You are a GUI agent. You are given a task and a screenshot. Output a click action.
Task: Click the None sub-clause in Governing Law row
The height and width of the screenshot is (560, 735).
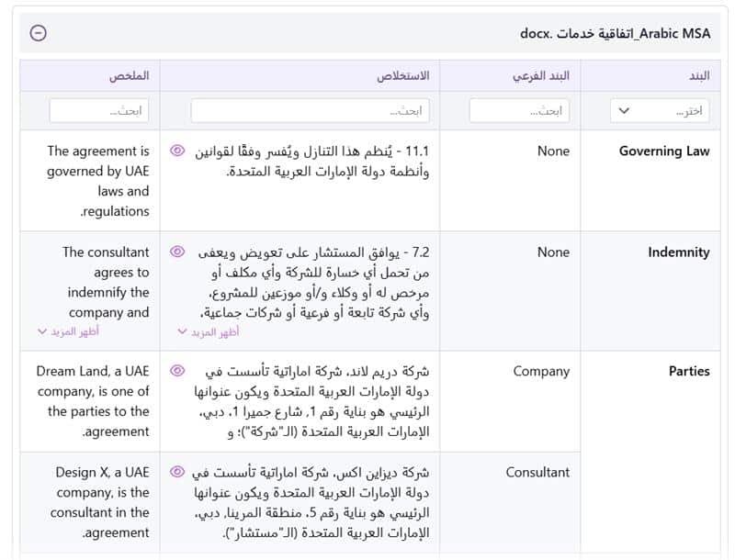click(554, 151)
